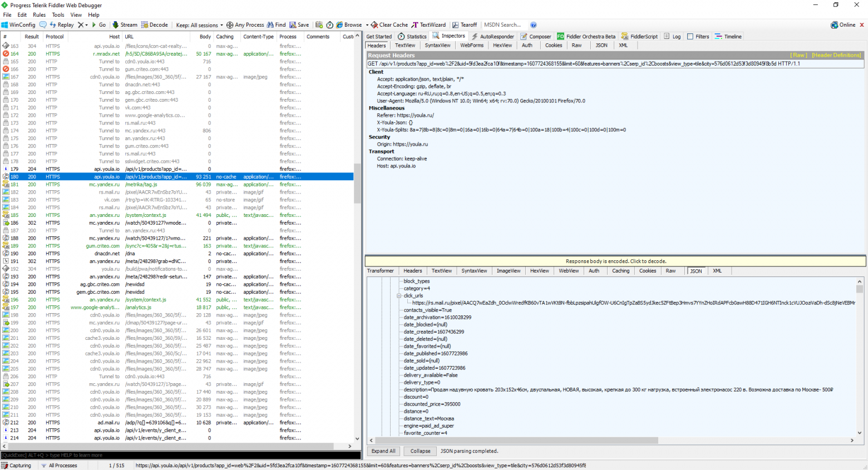868x470 pixels.
Task: Click the Expand All button
Action: [383, 451]
